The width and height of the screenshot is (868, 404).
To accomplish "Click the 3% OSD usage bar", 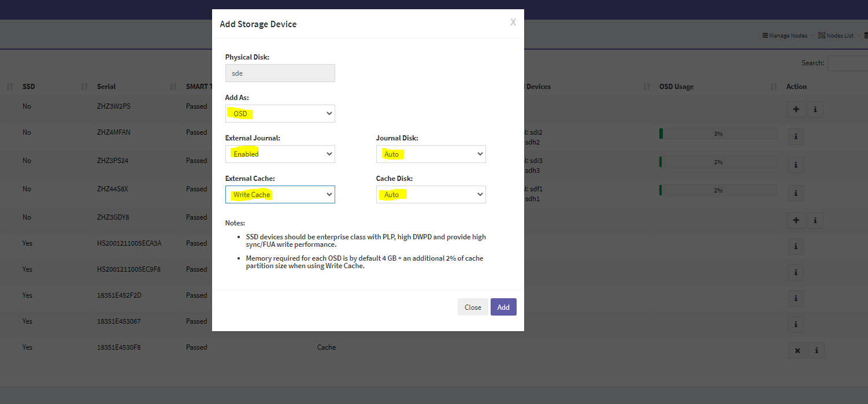I will (718, 134).
